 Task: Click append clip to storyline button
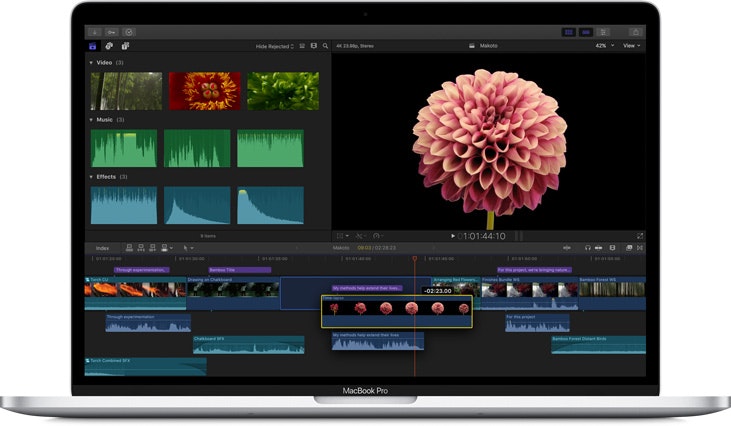point(152,247)
